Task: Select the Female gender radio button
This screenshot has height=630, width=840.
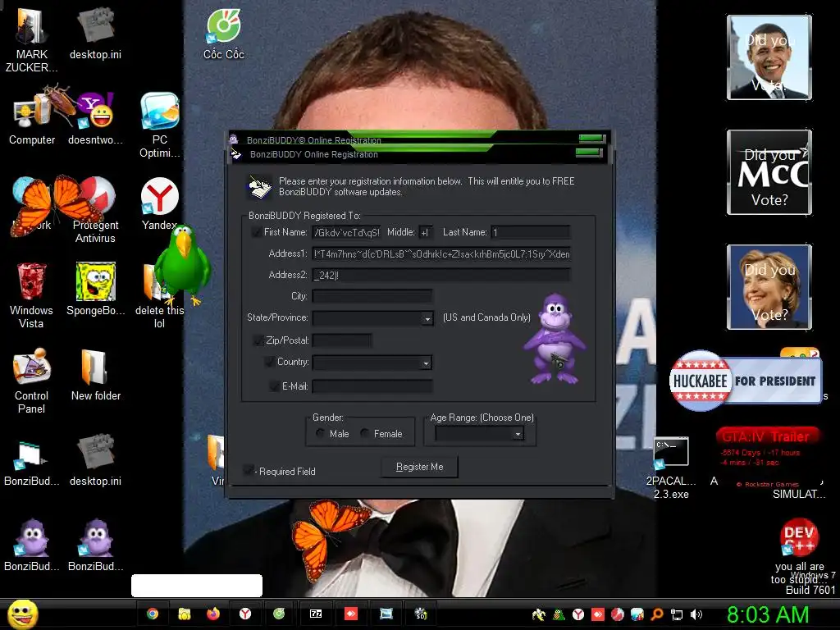Action: coord(365,433)
